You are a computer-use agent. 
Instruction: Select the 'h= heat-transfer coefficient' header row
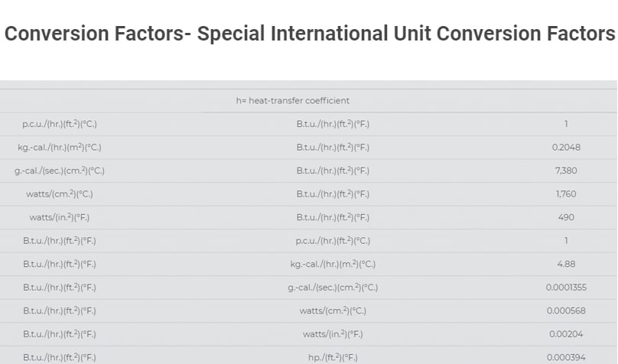(293, 101)
